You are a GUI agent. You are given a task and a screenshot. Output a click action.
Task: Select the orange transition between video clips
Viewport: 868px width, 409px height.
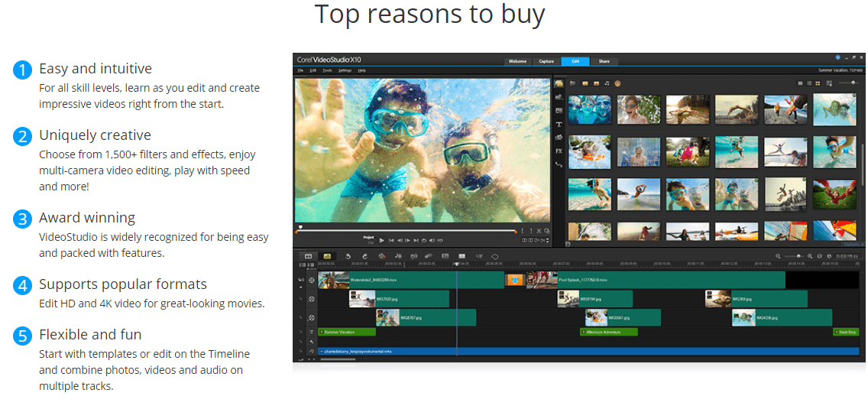515,281
